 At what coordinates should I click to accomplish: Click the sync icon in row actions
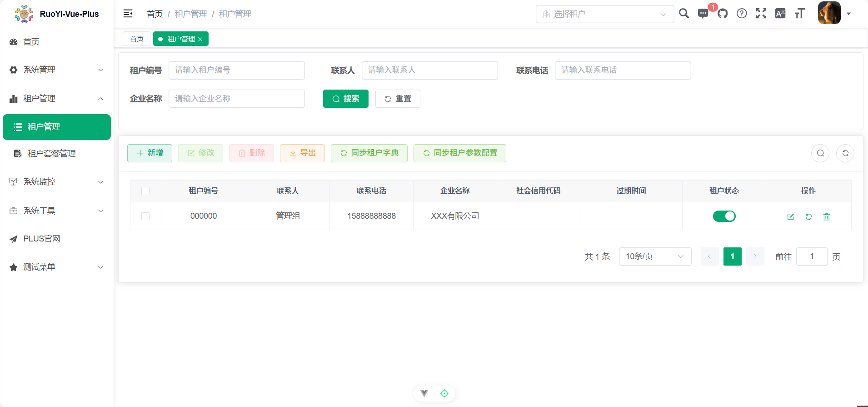[809, 216]
